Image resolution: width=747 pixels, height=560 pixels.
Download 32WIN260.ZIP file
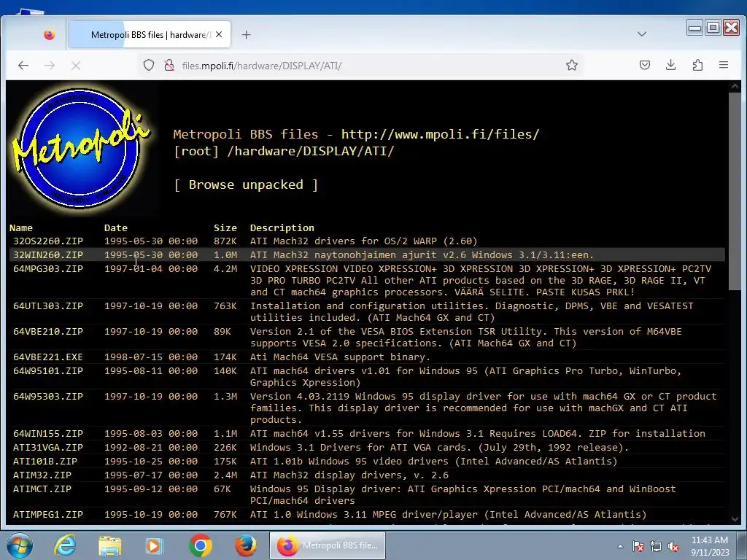tap(48, 254)
